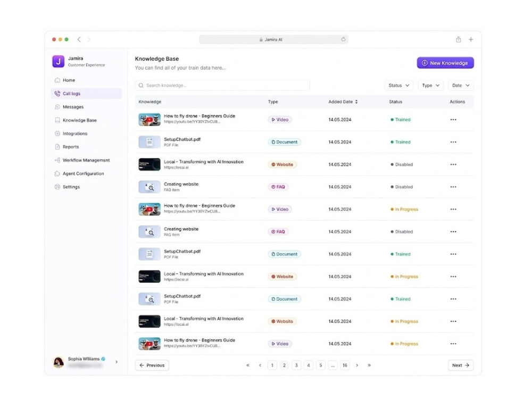Go to previous page single arrow
The image size is (532, 399).
(260, 365)
